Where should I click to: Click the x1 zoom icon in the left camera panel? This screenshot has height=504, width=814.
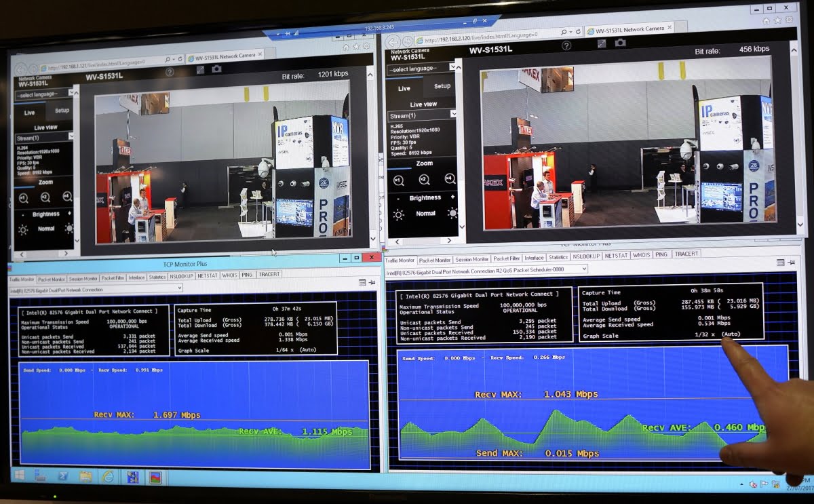pos(24,197)
